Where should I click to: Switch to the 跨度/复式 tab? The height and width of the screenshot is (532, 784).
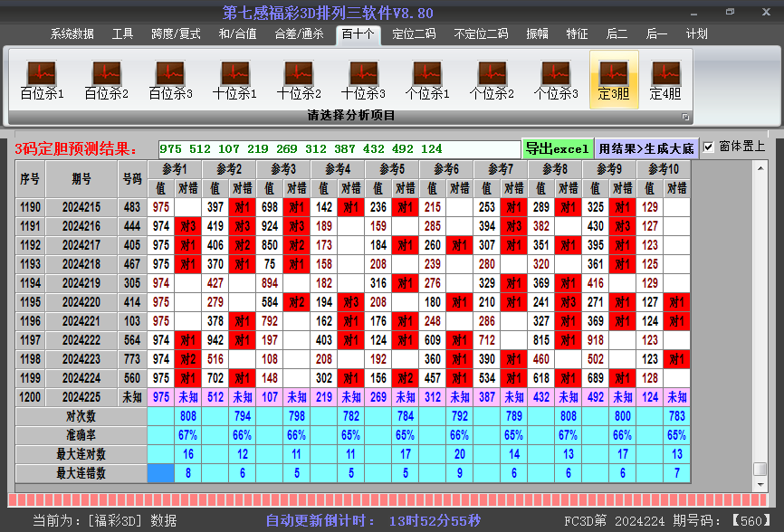[176, 34]
